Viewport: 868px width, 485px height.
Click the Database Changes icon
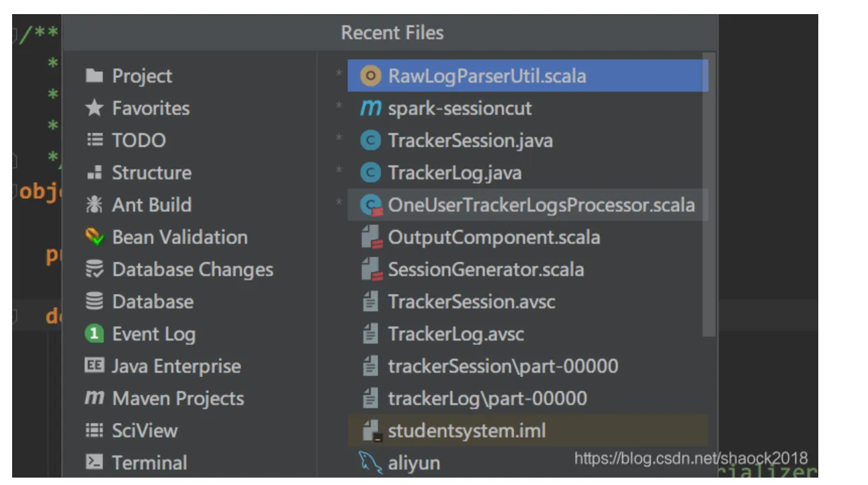(x=95, y=269)
